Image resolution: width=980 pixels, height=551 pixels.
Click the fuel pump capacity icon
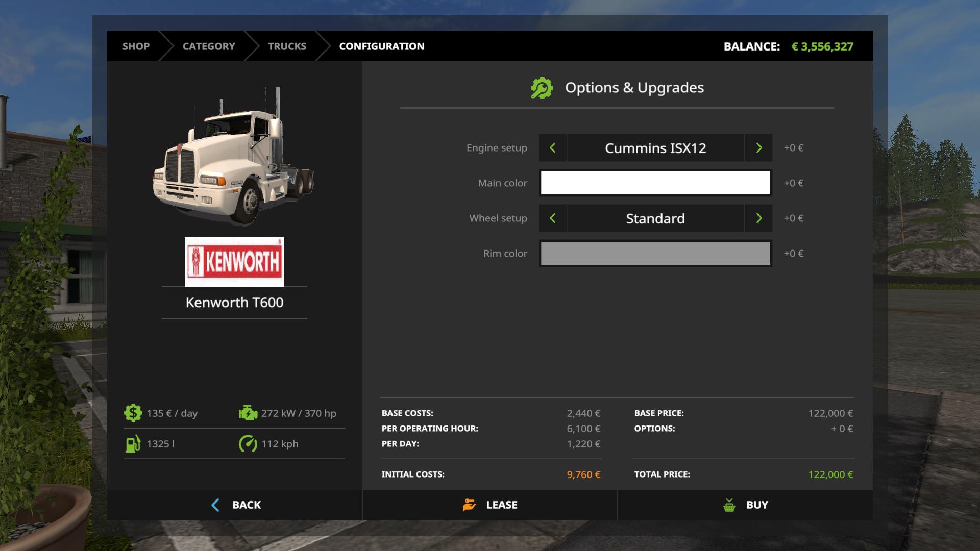coord(133,444)
